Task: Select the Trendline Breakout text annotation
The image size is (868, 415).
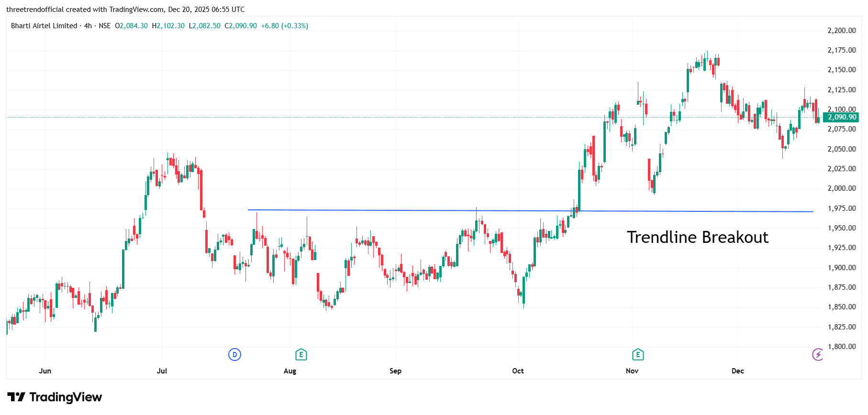Action: [698, 237]
